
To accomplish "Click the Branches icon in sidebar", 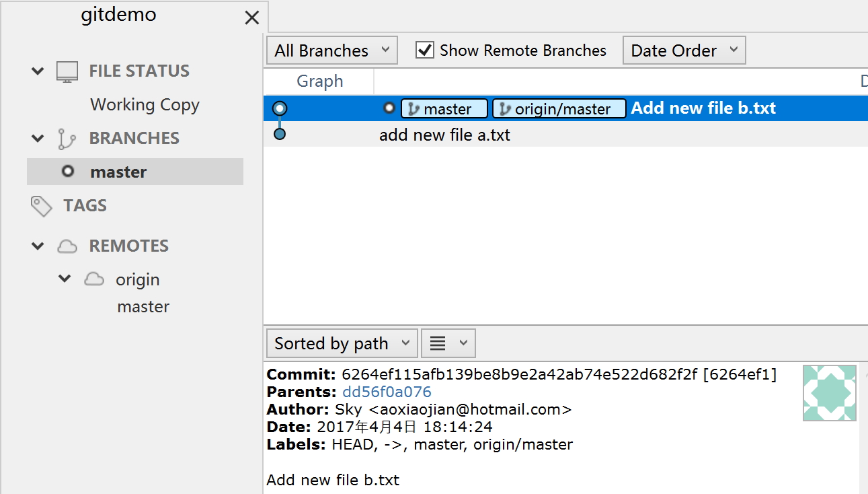I will coord(67,139).
